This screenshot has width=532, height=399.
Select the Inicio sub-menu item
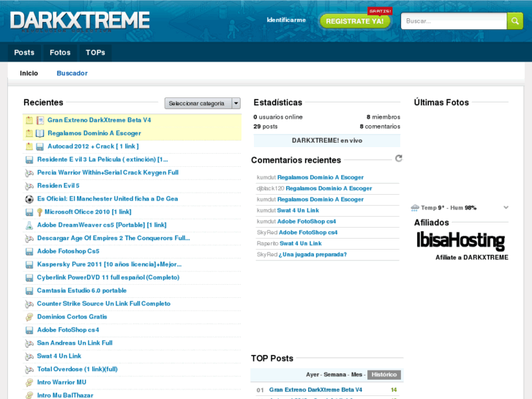tap(29, 73)
